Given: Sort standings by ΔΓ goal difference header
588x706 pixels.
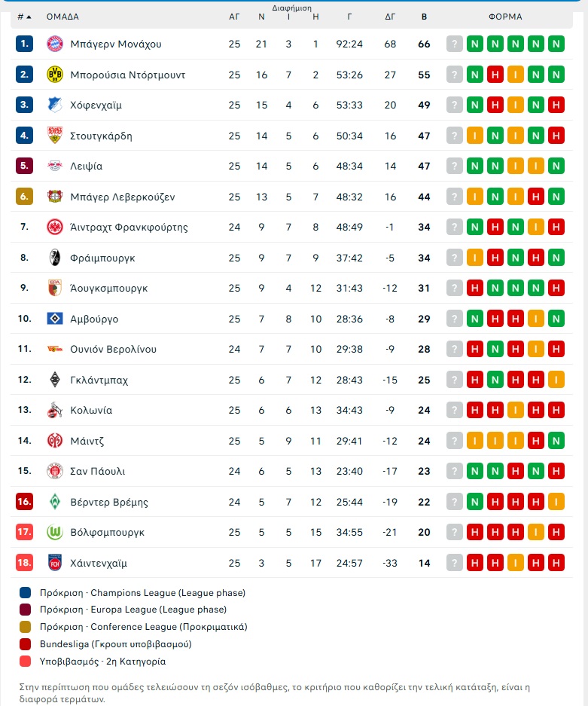Looking at the screenshot, I should tap(390, 17).
